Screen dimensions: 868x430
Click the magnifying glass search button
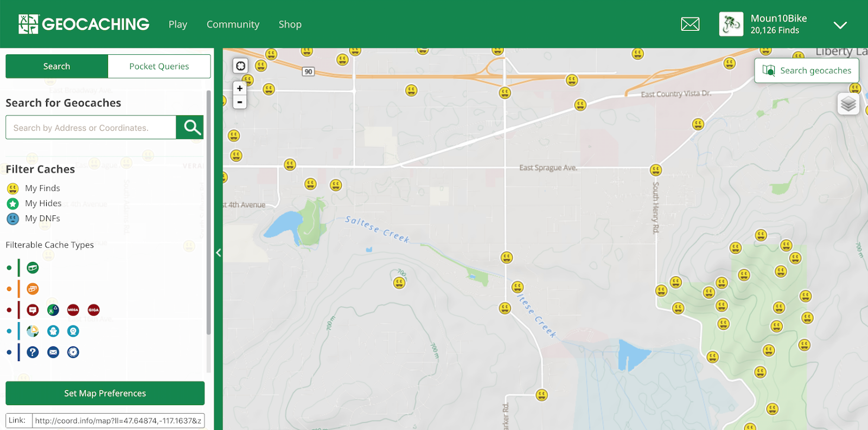coord(190,127)
